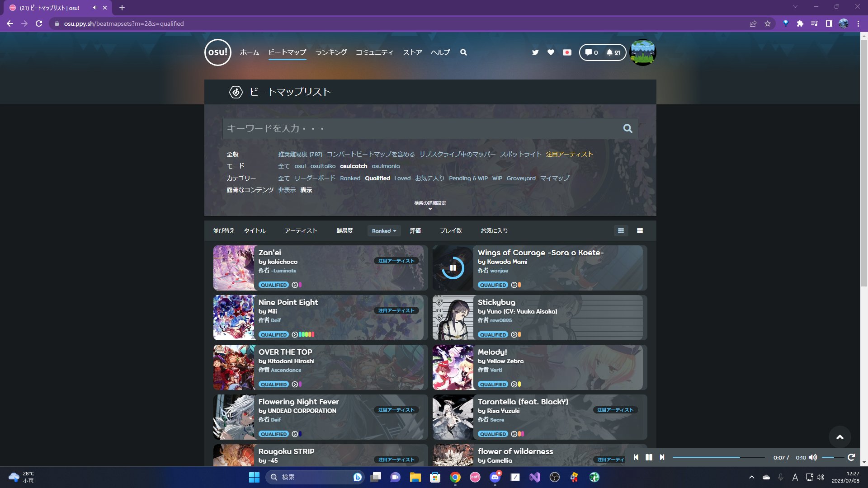Open the Nine Point Eight beatmap title

[288, 302]
